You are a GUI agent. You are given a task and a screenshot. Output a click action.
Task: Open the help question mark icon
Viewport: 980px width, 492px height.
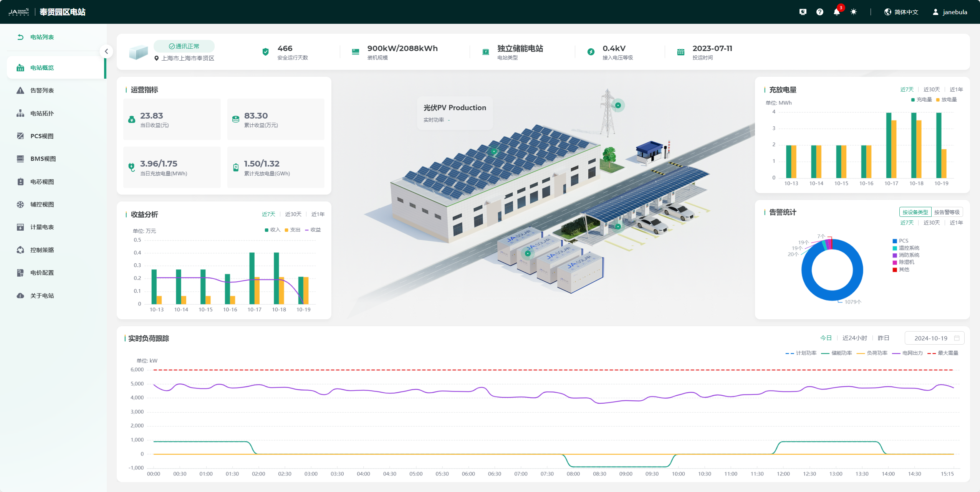point(820,12)
